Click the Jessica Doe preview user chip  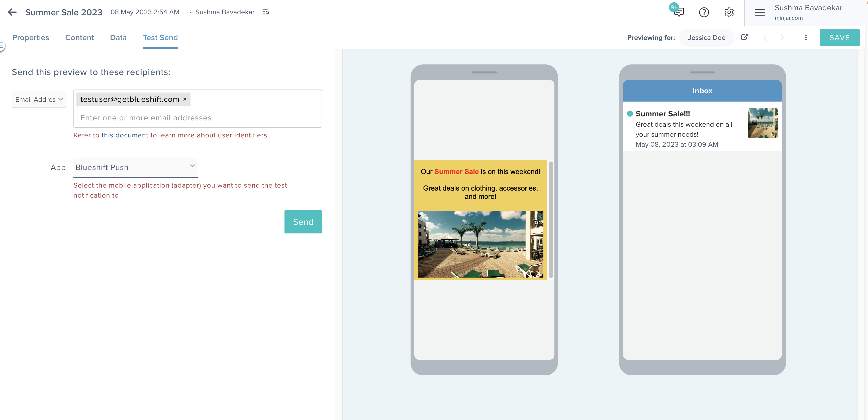707,37
